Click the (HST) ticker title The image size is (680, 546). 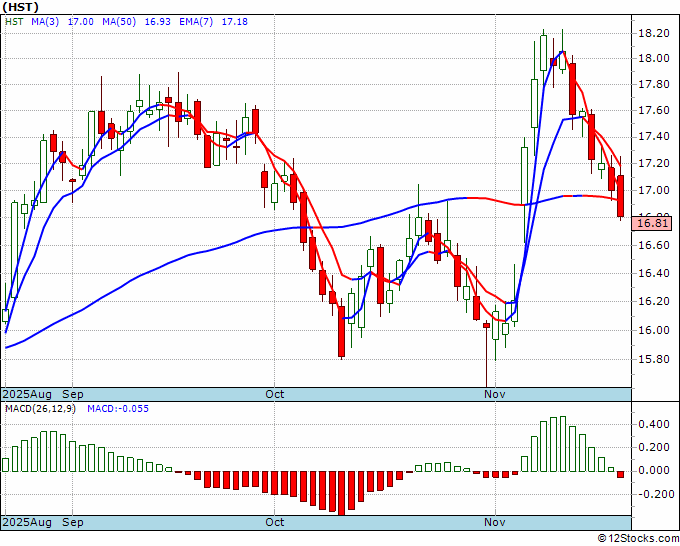coord(21,7)
